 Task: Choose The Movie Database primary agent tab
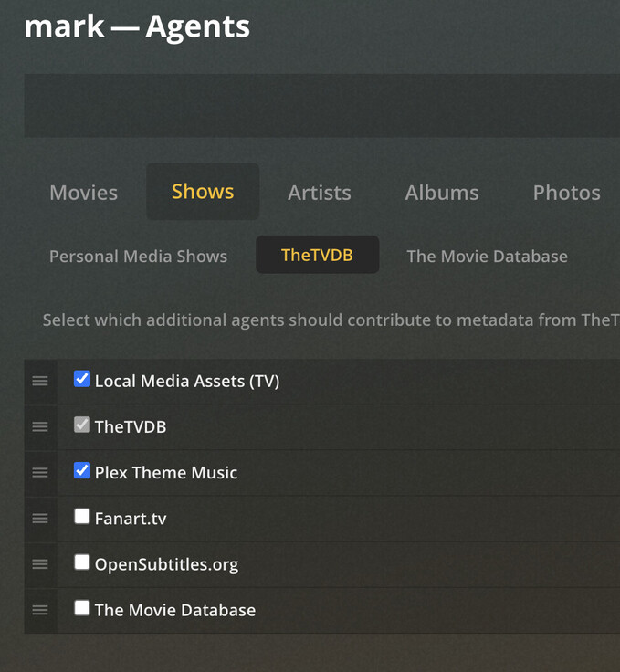[x=487, y=257]
